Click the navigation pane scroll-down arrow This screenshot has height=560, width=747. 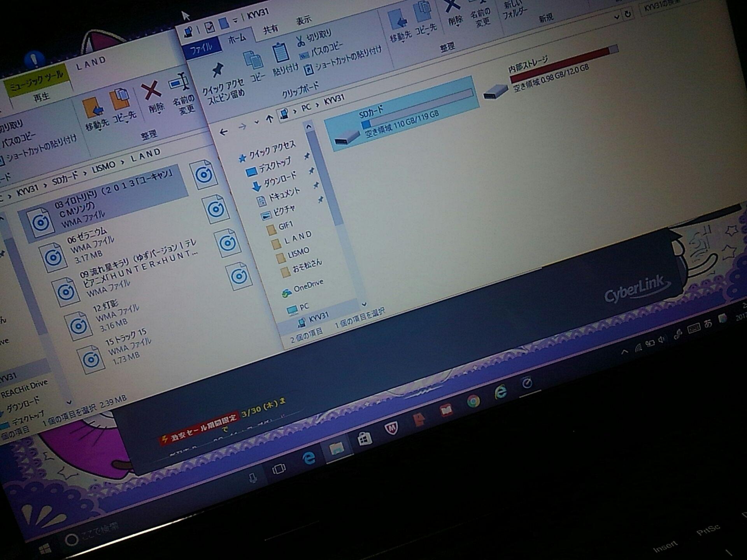tap(364, 304)
